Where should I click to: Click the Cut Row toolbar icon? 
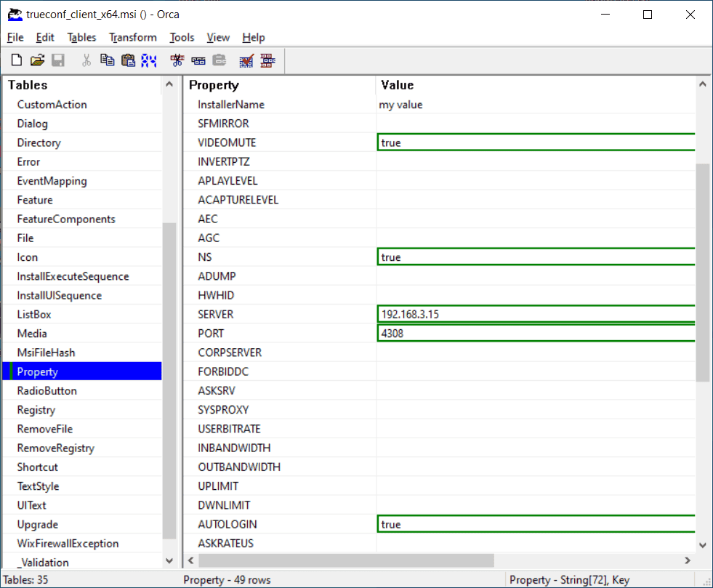point(177,60)
